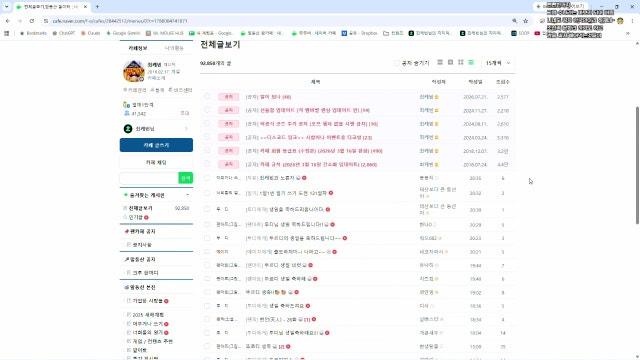Screen dimensions: 640x360
Task: Open the 15개씩 posts-per-page dropdown
Action: 498,63
